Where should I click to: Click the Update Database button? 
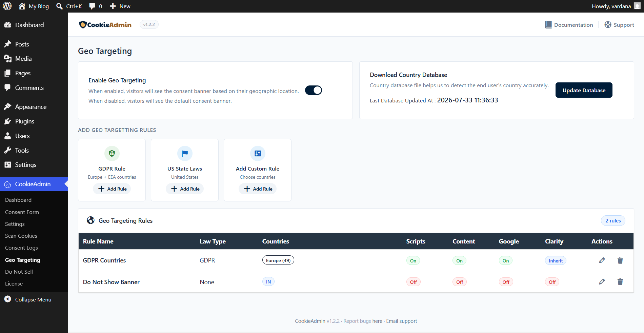point(584,90)
